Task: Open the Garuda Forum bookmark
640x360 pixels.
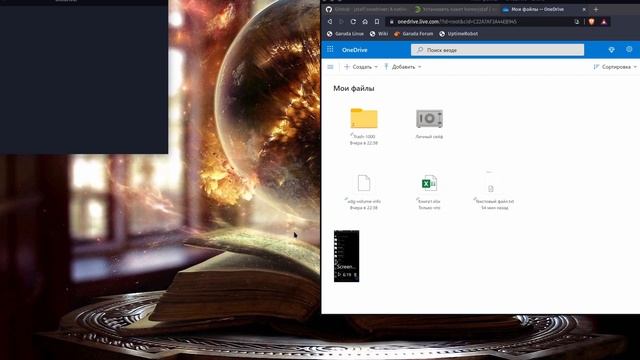Action: click(x=413, y=34)
